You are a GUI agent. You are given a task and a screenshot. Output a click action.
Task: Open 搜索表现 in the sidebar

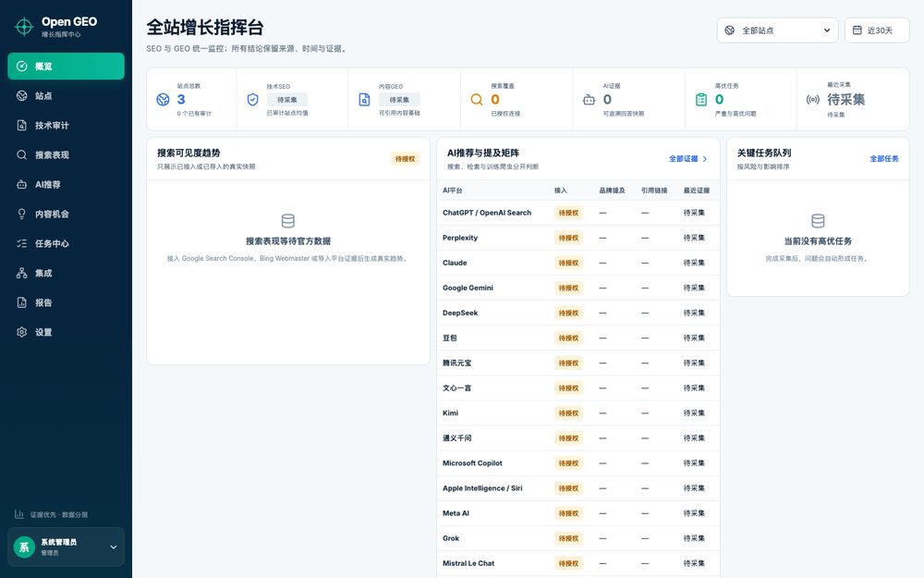(66, 154)
